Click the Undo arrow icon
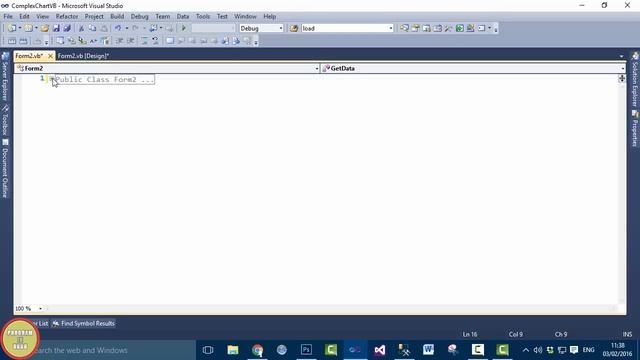This screenshot has height=360, width=640. point(118,28)
